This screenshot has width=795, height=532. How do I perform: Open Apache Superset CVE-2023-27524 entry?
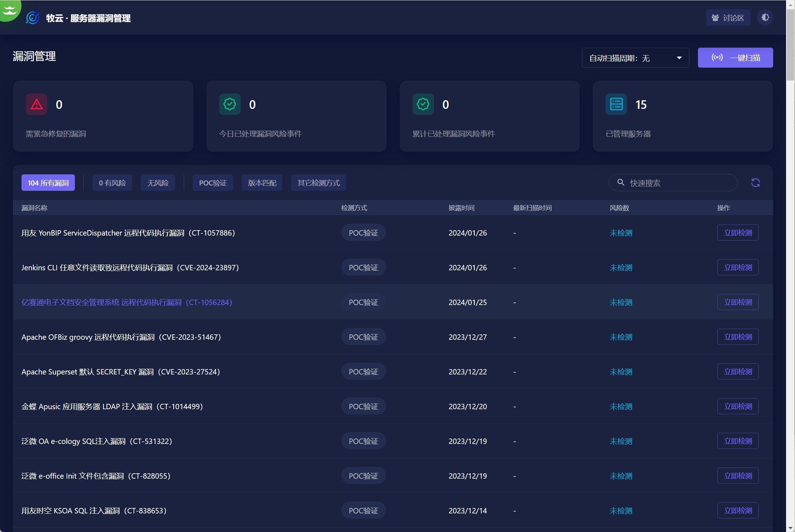point(121,372)
